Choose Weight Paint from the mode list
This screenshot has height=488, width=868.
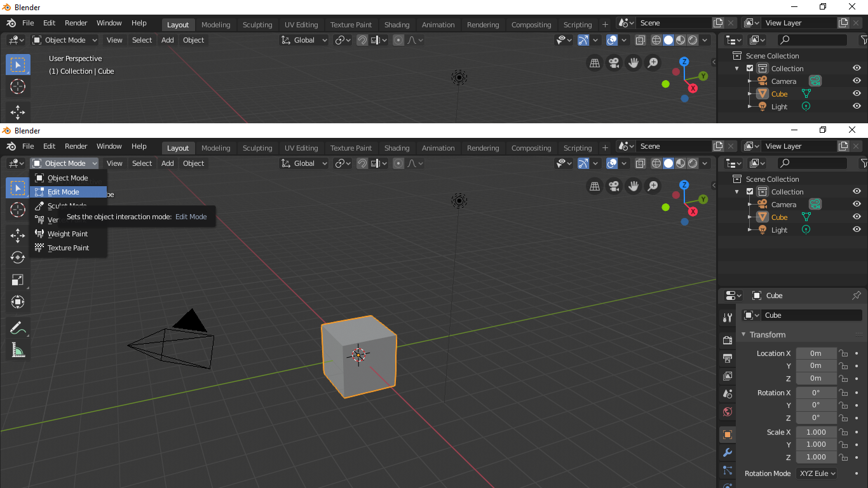pos(68,233)
